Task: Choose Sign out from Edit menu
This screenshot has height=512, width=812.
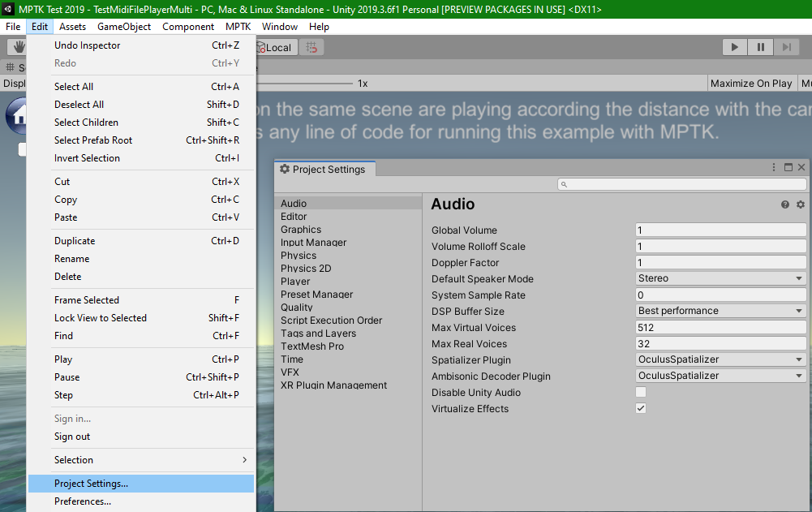Action: coord(141,437)
